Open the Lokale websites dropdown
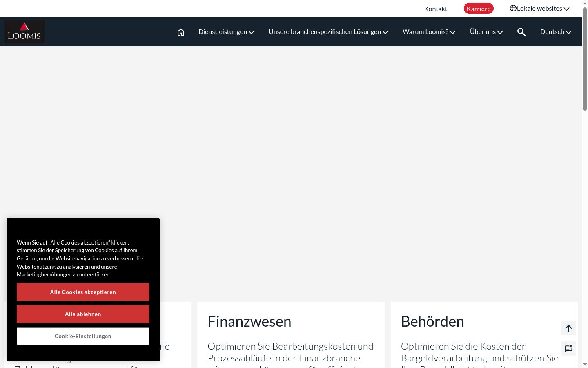This screenshot has width=588, height=368. point(540,9)
